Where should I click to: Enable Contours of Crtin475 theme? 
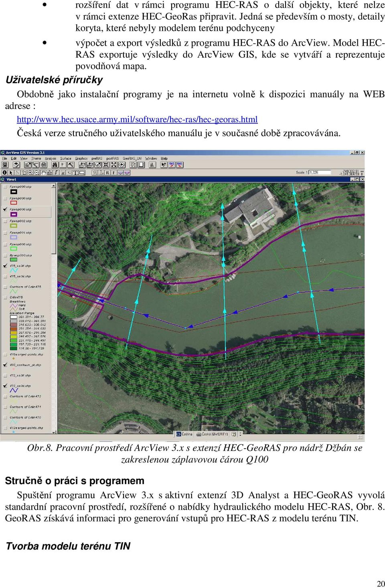point(5,287)
